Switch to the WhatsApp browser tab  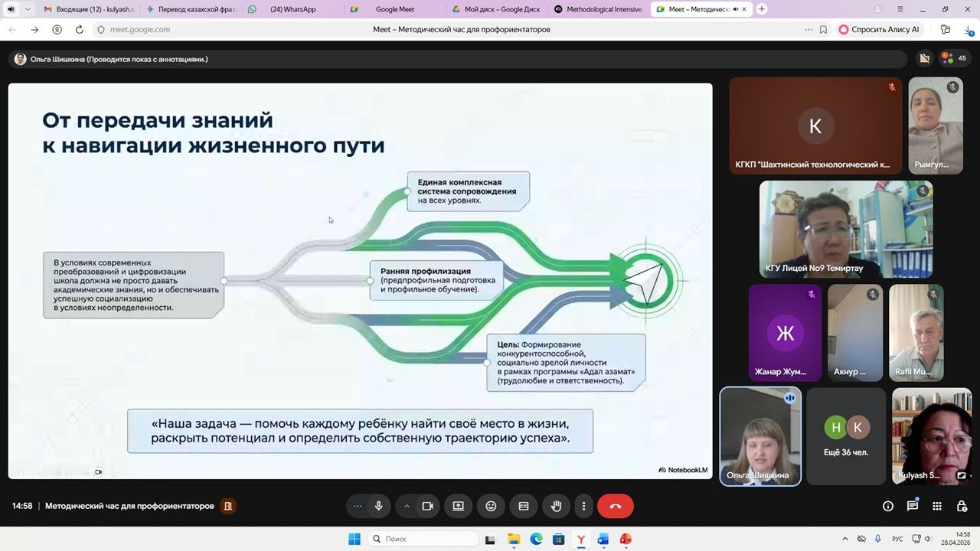[292, 9]
